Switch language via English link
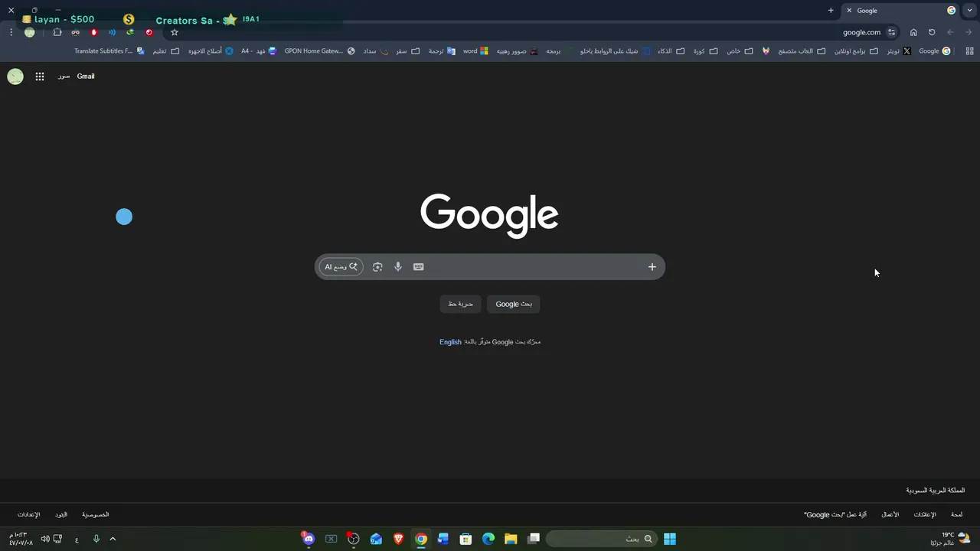 tap(450, 342)
